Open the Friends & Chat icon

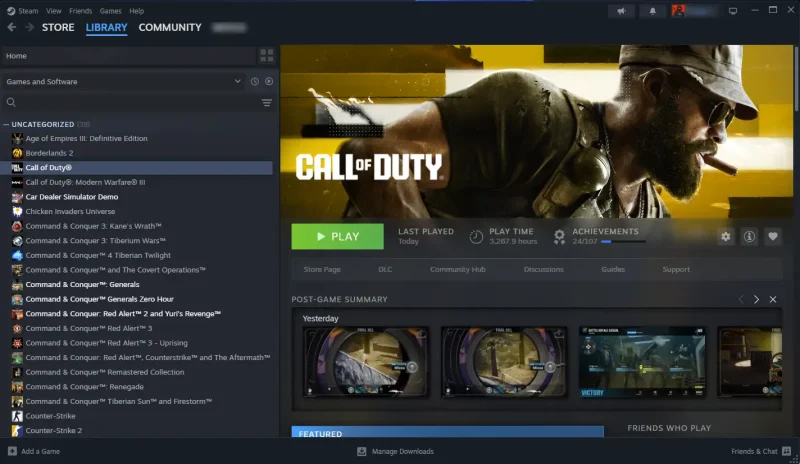pyautogui.click(x=786, y=451)
